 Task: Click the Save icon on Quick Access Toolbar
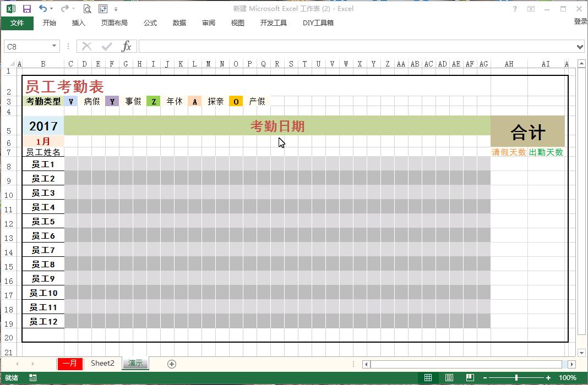pos(26,8)
